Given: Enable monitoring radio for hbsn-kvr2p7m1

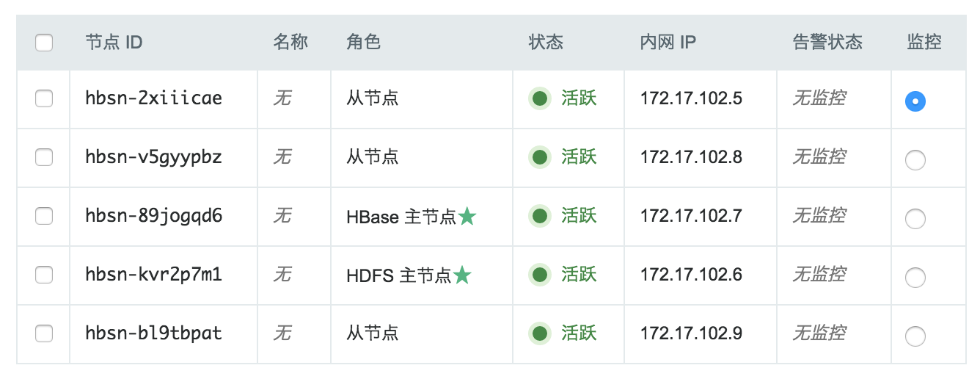Looking at the screenshot, I should [915, 278].
